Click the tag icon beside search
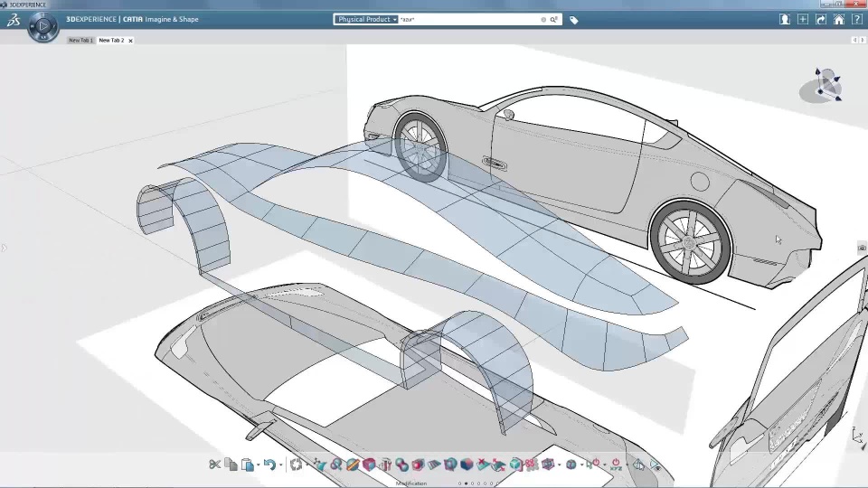 coord(573,20)
